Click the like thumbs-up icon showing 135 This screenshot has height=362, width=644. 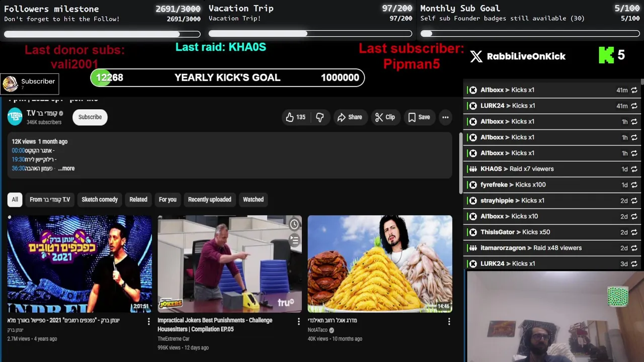tap(290, 117)
